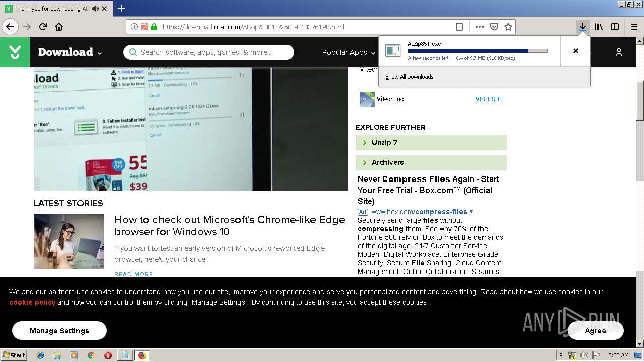Click the Manage Settings button
Screen dimensions: 644x362
click(x=59, y=331)
